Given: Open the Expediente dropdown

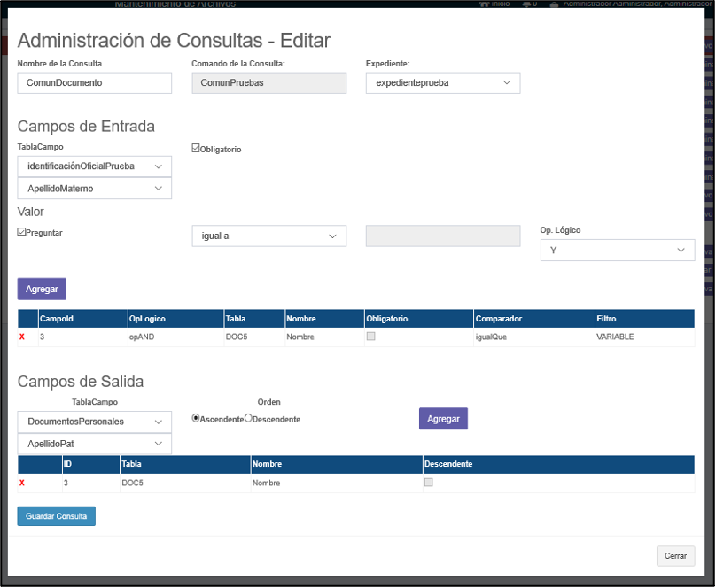Looking at the screenshot, I should click(x=442, y=82).
